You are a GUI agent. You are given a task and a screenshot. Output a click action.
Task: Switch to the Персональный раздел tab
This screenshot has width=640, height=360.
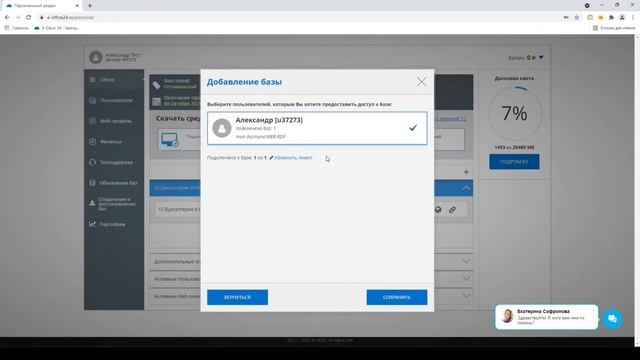42,6
